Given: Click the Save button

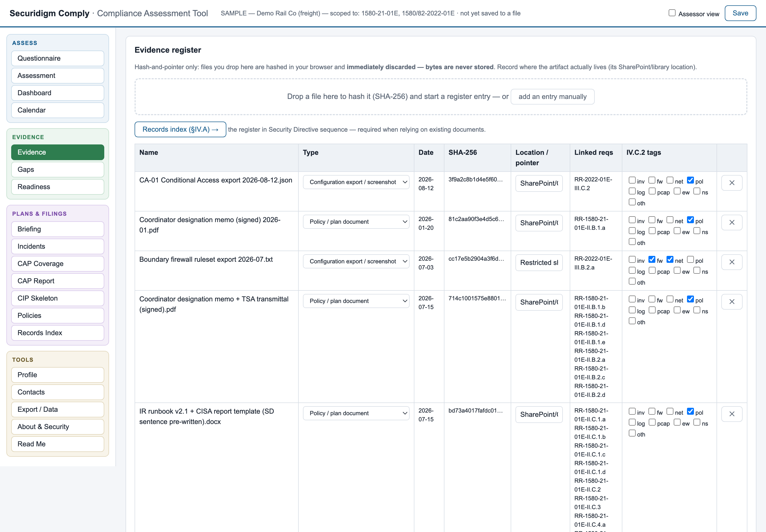Looking at the screenshot, I should pos(740,13).
